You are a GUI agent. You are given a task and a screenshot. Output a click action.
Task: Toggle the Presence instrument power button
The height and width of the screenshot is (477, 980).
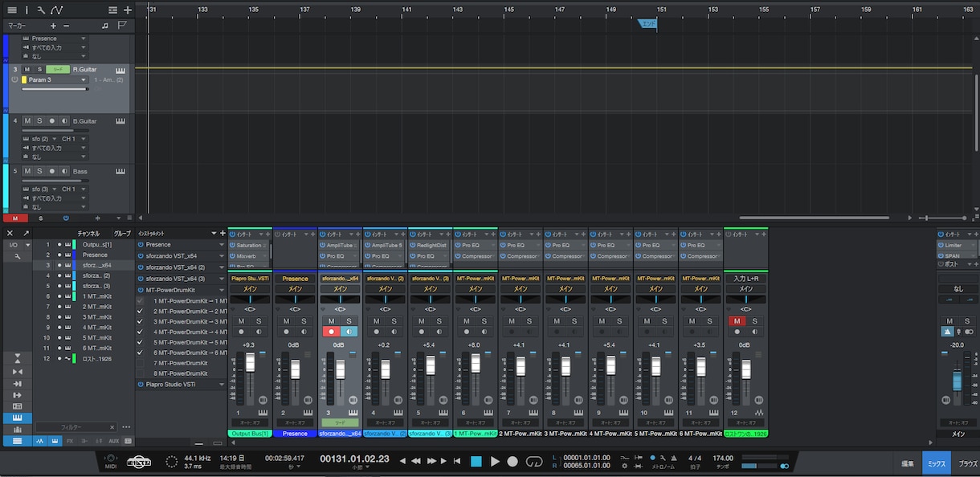[x=141, y=245]
